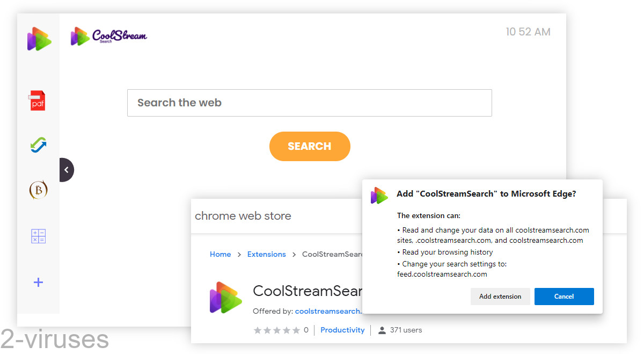The width and height of the screenshot is (644, 354).
Task: Click the CoolStreamSearch icon on the store page
Action: (x=225, y=296)
